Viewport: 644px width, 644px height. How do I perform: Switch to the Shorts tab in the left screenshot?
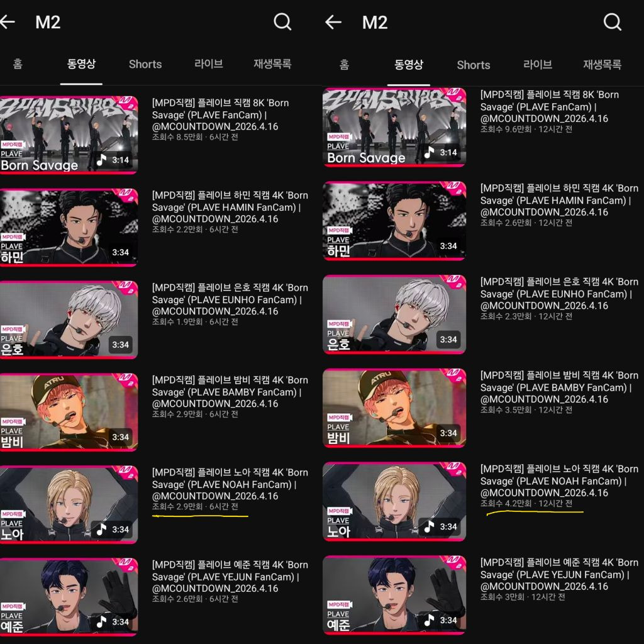[145, 64]
